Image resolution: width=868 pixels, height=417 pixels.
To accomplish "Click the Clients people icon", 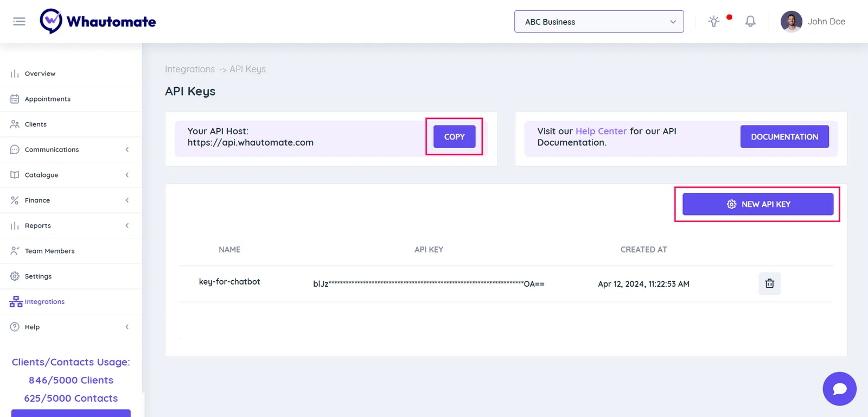I will [x=15, y=124].
